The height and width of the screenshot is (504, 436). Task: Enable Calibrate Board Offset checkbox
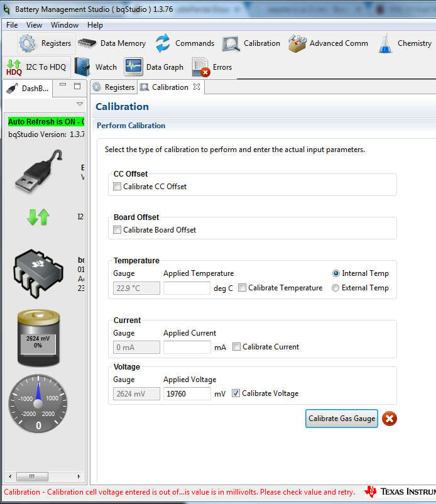117,230
